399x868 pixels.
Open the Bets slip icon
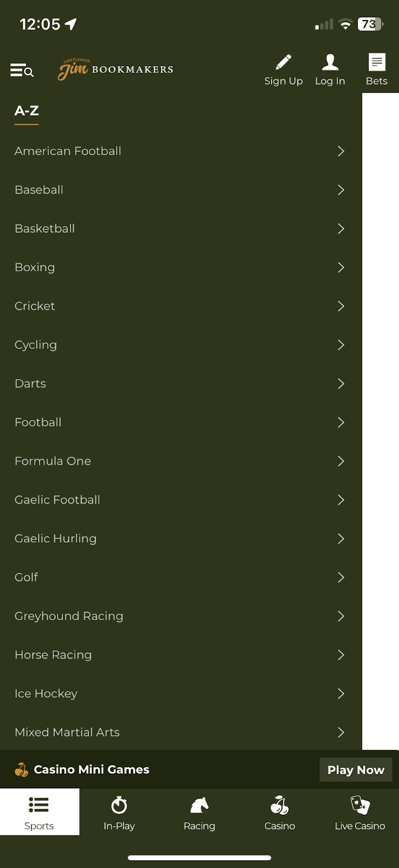click(377, 62)
